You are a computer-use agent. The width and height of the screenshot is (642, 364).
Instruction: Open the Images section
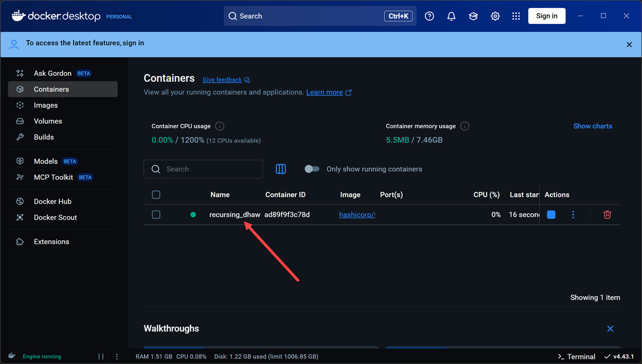click(63, 105)
